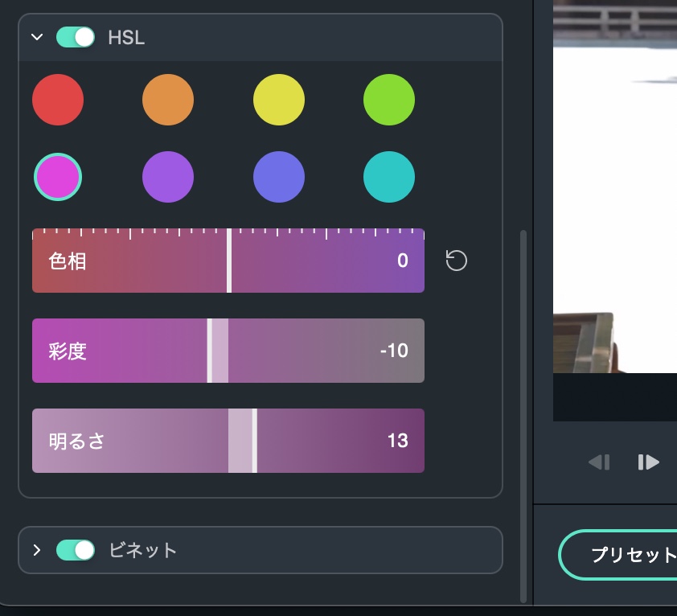The image size is (677, 616).
Task: Select the blue HSL color swatch
Action: (x=279, y=176)
